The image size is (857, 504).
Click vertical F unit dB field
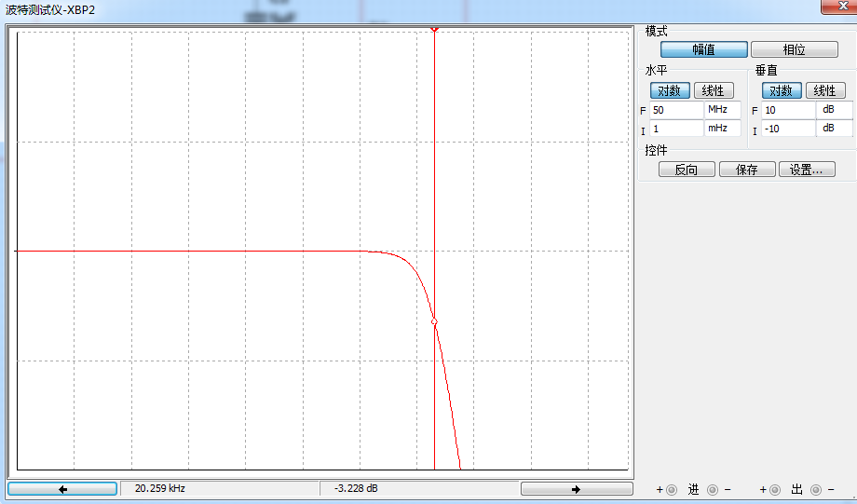tap(834, 110)
